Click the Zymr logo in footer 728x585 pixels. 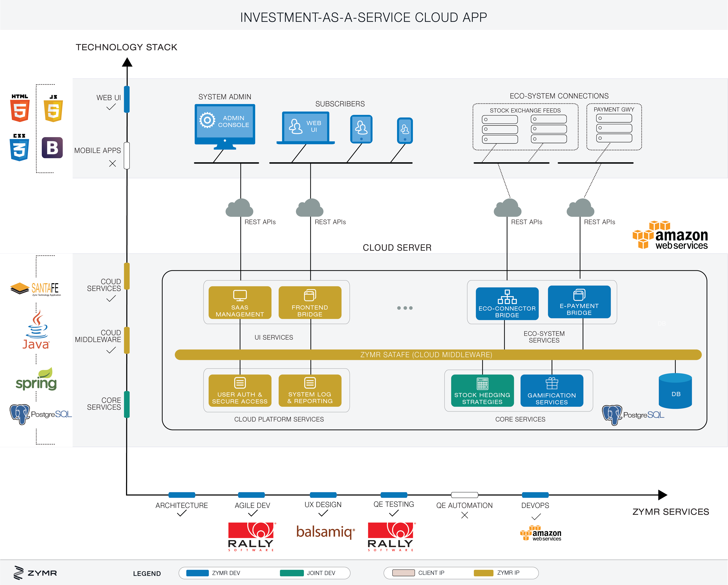point(35,573)
